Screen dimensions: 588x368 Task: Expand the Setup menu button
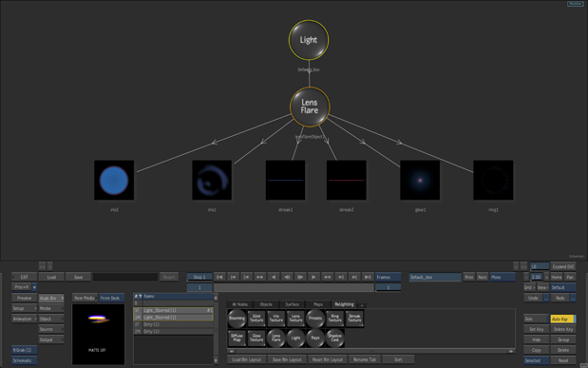click(24, 308)
